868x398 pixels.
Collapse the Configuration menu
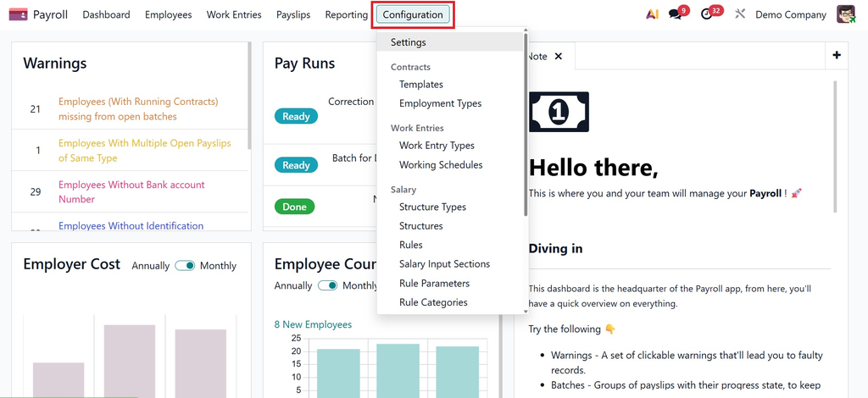point(413,15)
